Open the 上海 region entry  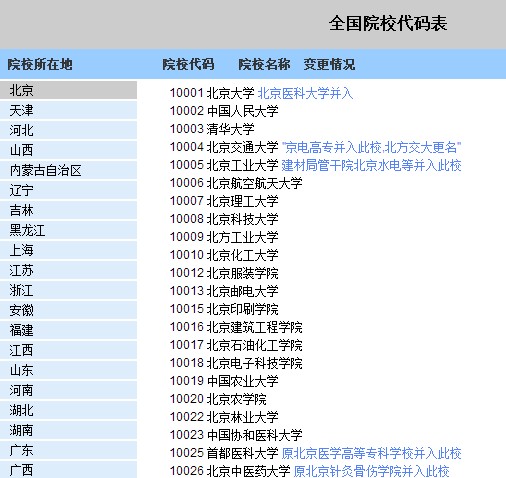(x=68, y=250)
